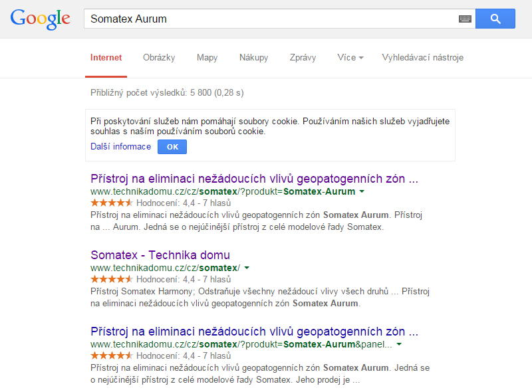Click the star rating under Somatex - Technika domu

coord(112,279)
